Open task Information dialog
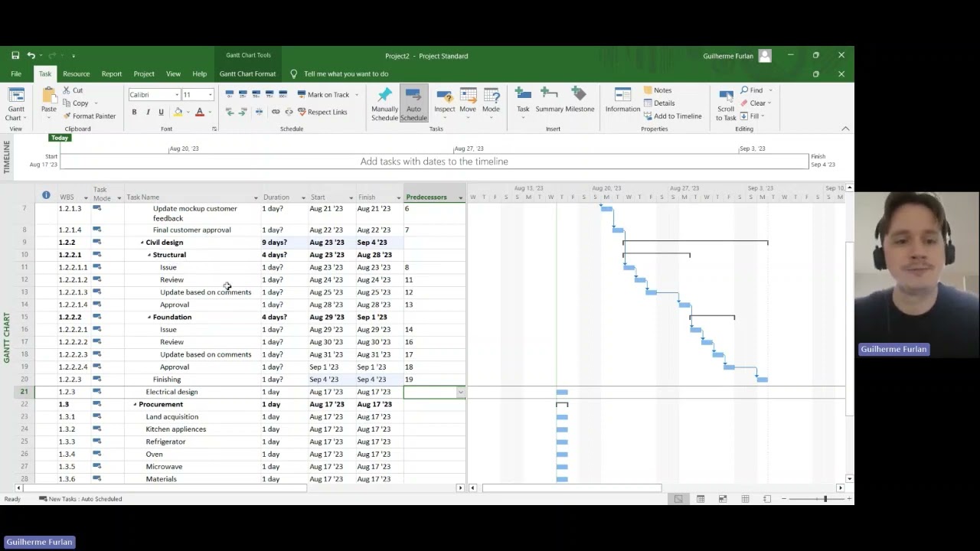Image resolution: width=980 pixels, height=551 pixels. tap(622, 100)
